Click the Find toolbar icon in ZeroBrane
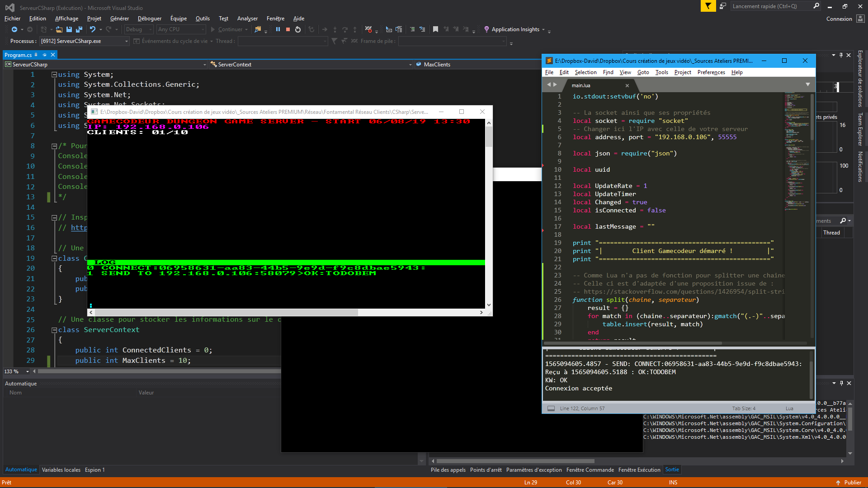 click(x=608, y=72)
